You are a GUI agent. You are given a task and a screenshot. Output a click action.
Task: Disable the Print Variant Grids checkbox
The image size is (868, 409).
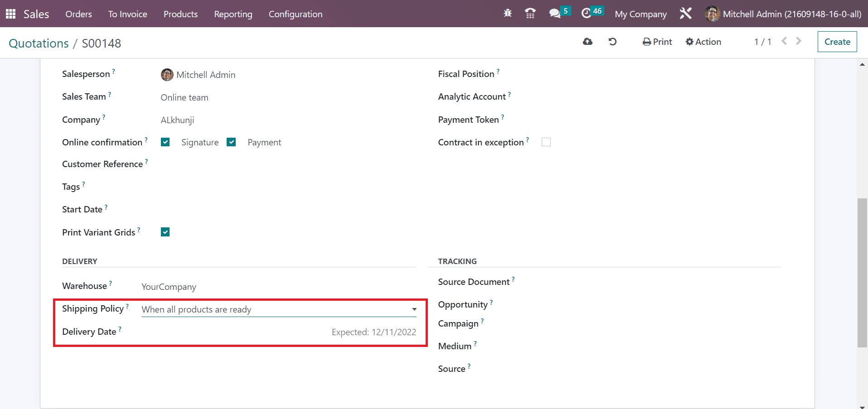(x=165, y=232)
